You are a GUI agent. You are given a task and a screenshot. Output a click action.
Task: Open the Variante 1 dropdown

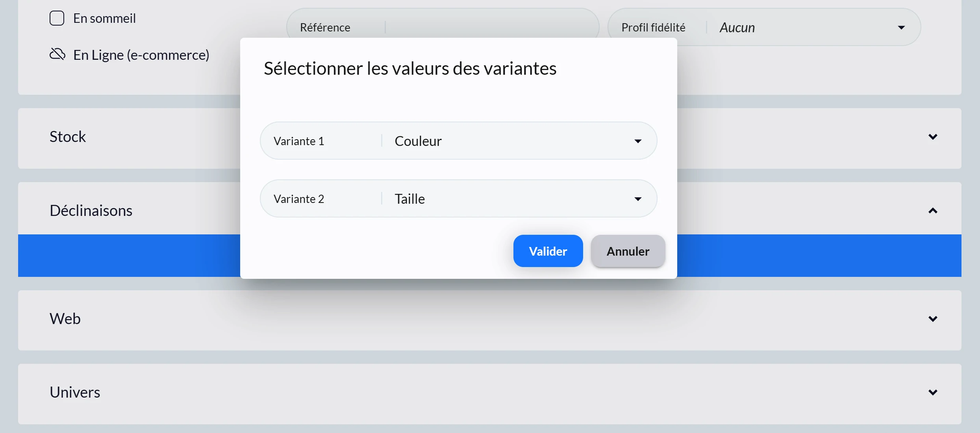458,141
